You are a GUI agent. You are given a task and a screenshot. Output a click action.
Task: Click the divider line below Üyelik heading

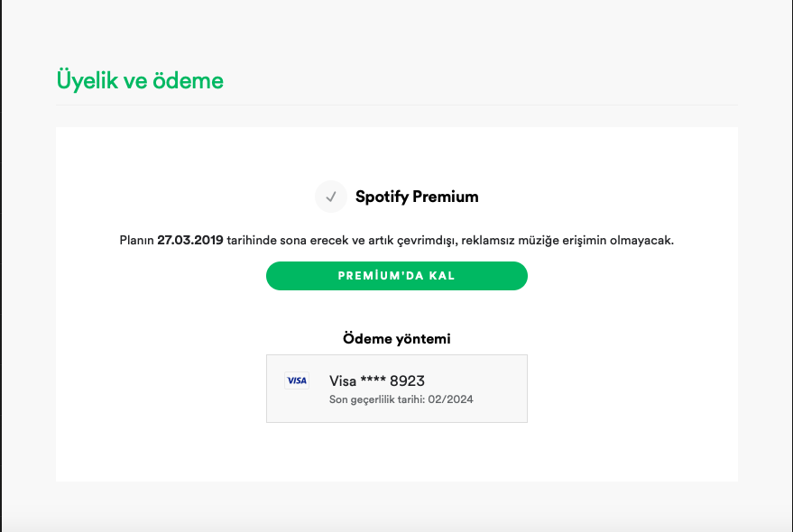(x=397, y=105)
